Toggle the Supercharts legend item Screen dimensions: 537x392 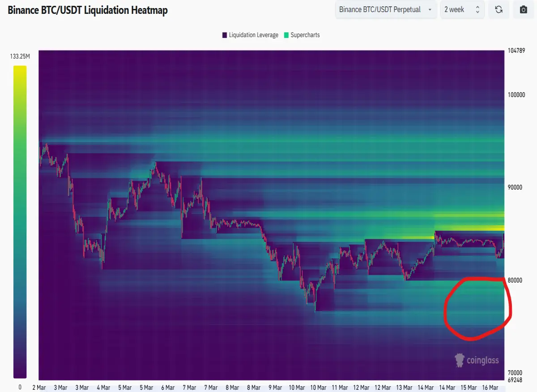coord(302,35)
